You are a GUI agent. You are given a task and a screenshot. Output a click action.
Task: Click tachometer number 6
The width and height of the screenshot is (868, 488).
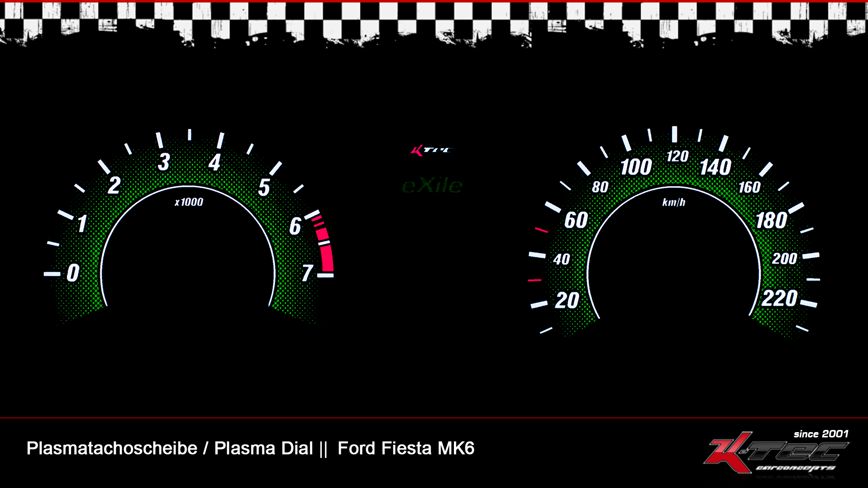295,226
